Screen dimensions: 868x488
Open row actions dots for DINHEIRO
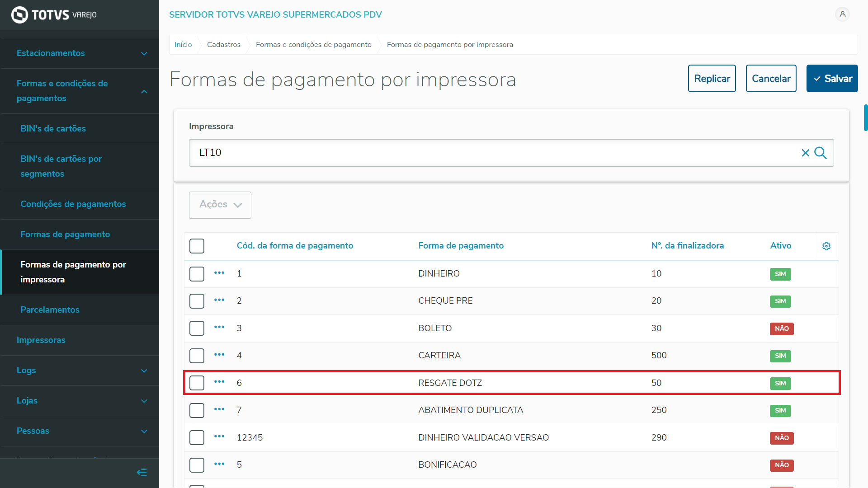pos(219,273)
